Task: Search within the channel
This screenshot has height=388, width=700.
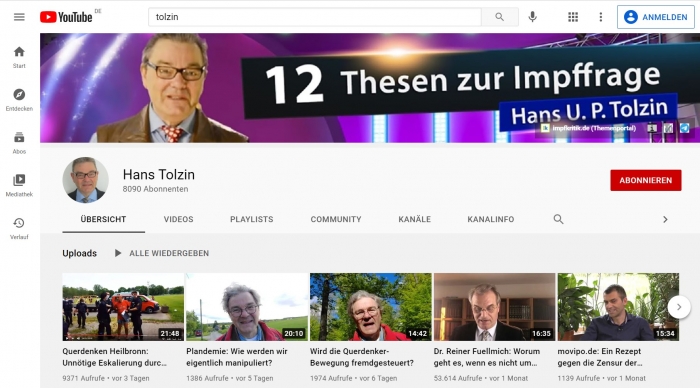Action: (x=558, y=219)
